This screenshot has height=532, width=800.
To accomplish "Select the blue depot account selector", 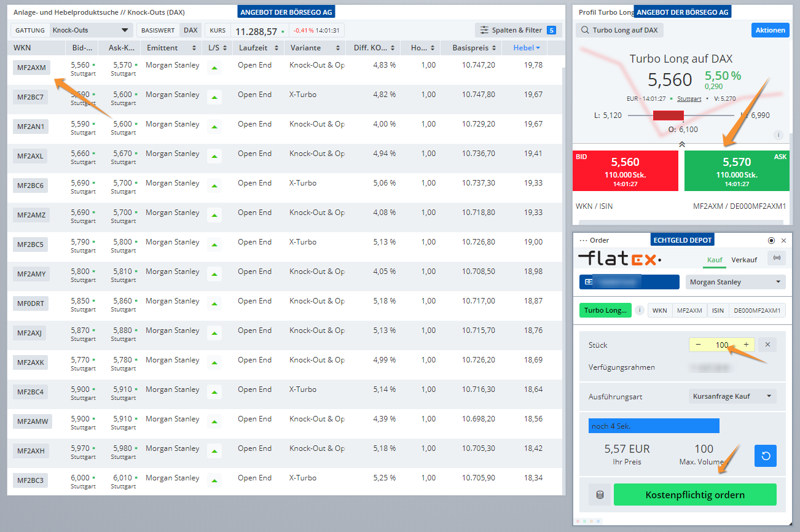I will click(x=629, y=282).
